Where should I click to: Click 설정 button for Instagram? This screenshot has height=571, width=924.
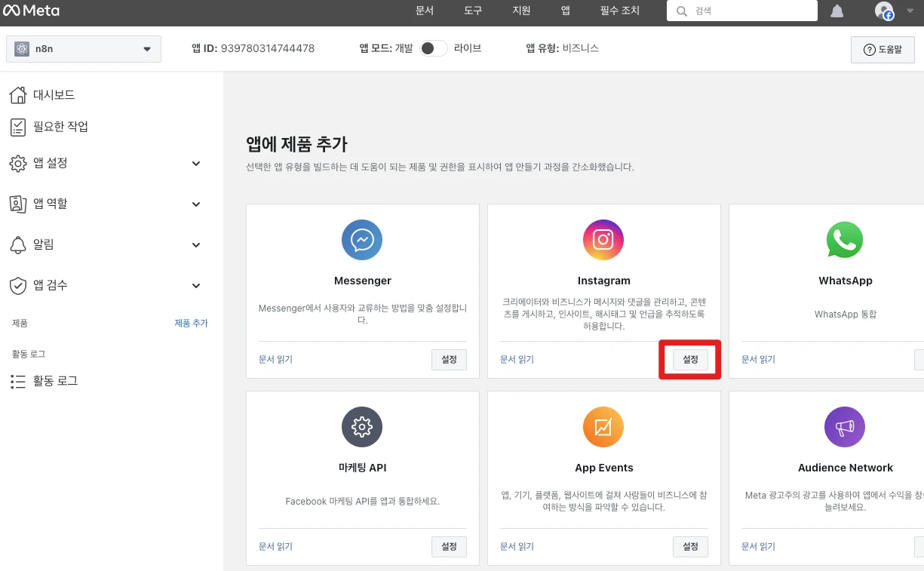[690, 360]
